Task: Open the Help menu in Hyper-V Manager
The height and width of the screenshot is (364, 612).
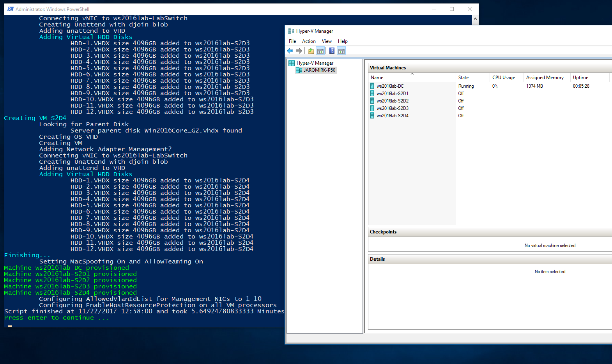Action: pyautogui.click(x=343, y=41)
